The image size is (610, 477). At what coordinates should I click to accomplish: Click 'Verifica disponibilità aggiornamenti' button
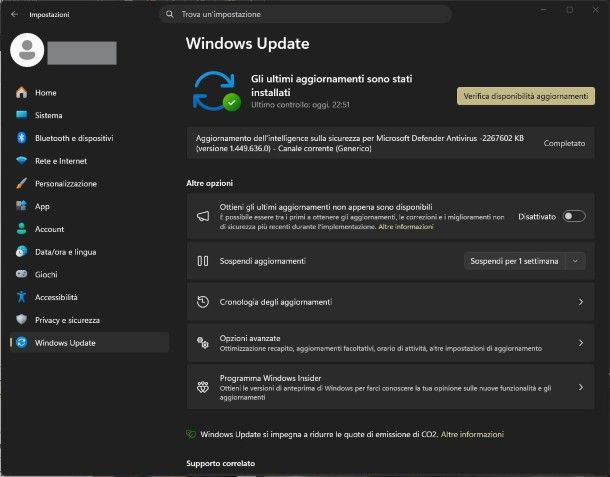526,96
